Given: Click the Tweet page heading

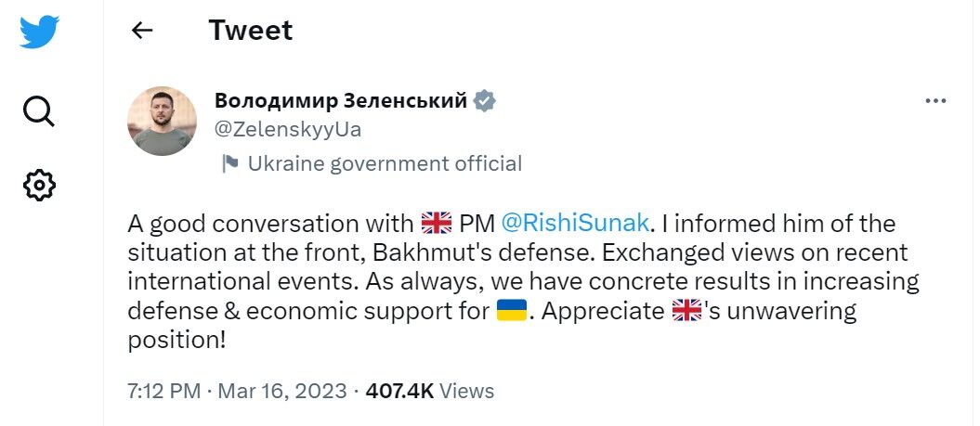Looking at the screenshot, I should point(250,31).
